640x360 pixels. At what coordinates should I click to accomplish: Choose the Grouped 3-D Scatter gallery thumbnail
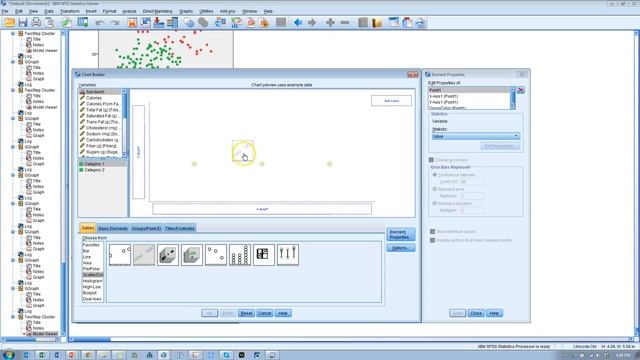pyautogui.click(x=192, y=255)
